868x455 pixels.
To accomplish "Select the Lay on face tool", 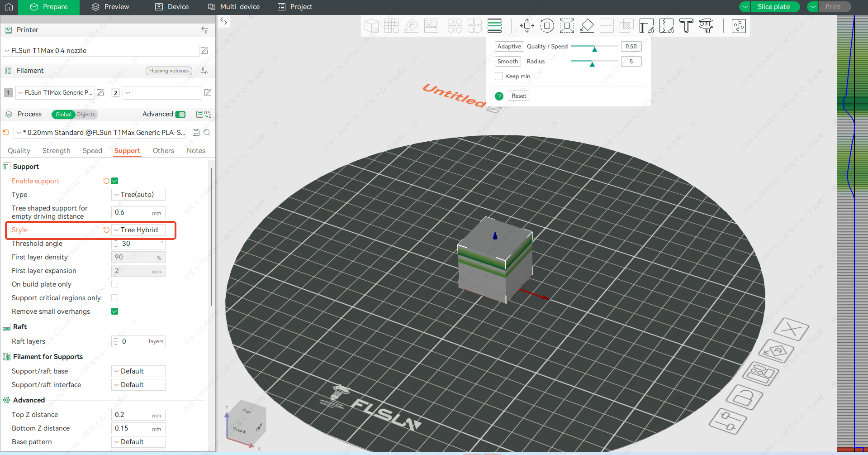I will [x=587, y=26].
